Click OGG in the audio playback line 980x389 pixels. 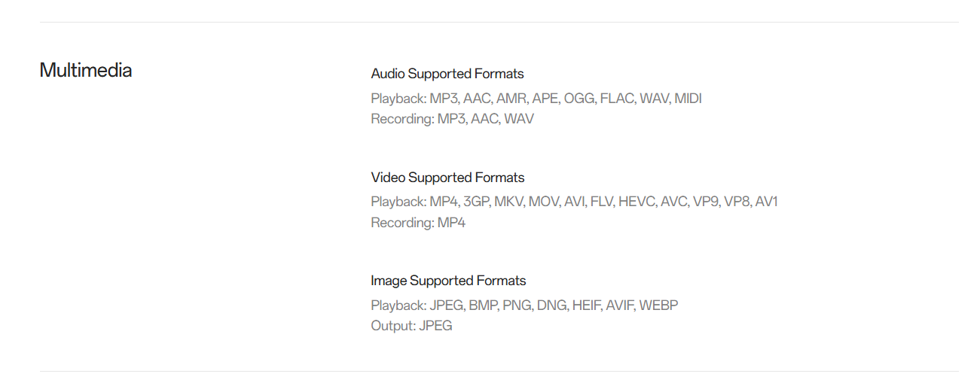point(578,99)
